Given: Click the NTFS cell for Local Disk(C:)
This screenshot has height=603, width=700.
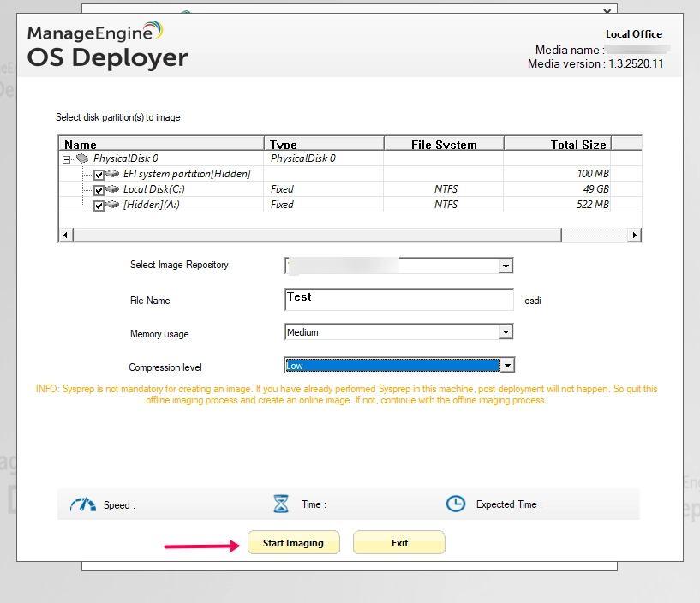Looking at the screenshot, I should pyautogui.click(x=446, y=189).
